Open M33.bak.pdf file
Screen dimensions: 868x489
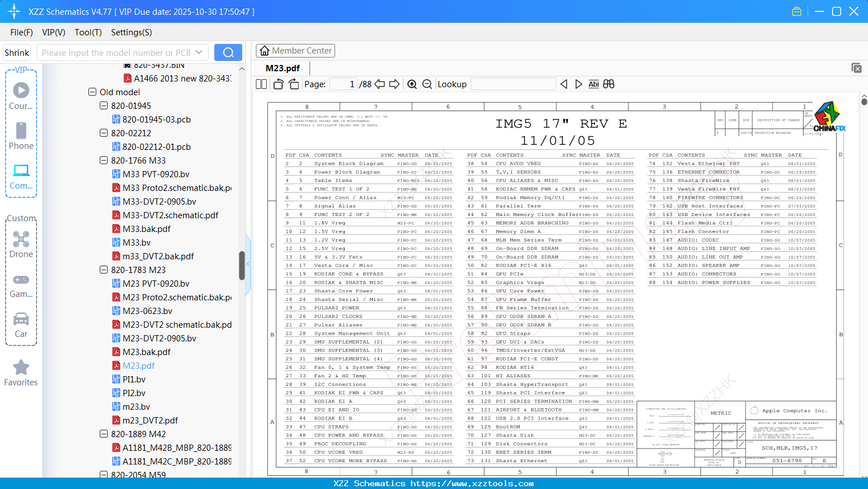141,229
